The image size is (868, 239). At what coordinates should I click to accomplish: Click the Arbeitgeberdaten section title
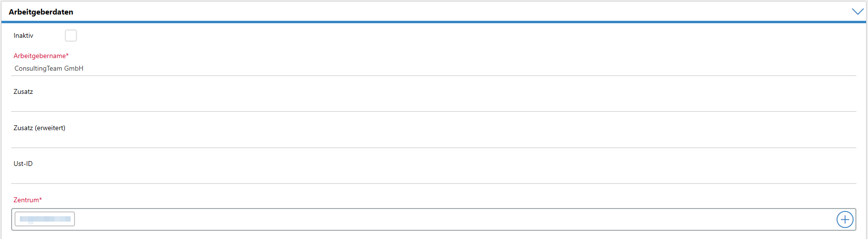click(x=41, y=12)
